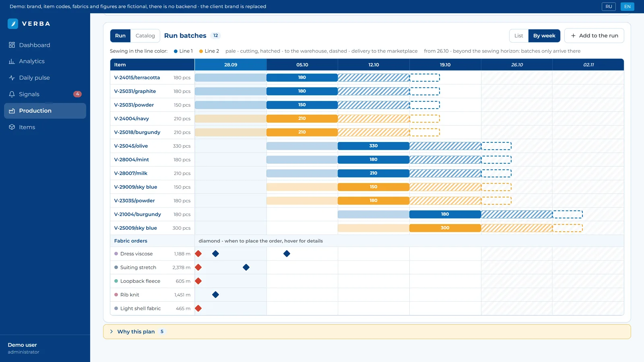Click the red diamond for Suiting stretch
The height and width of the screenshot is (362, 644).
click(x=198, y=267)
